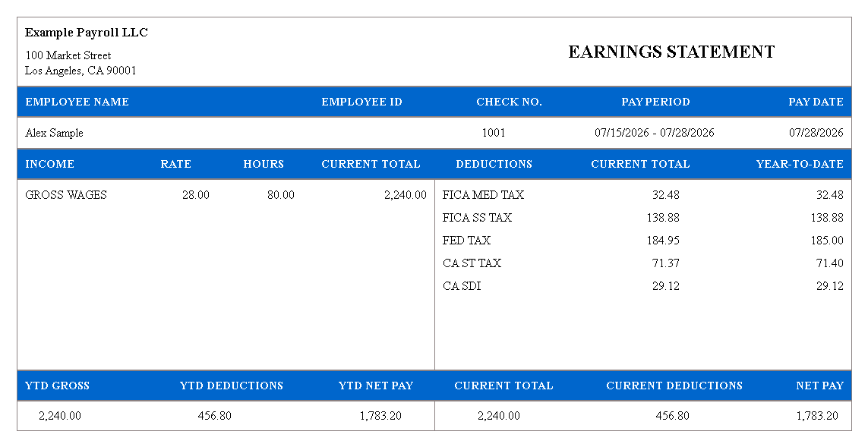Click the 'Los Angeles, CA 90001' line
This screenshot has width=868, height=447.
tap(80, 71)
